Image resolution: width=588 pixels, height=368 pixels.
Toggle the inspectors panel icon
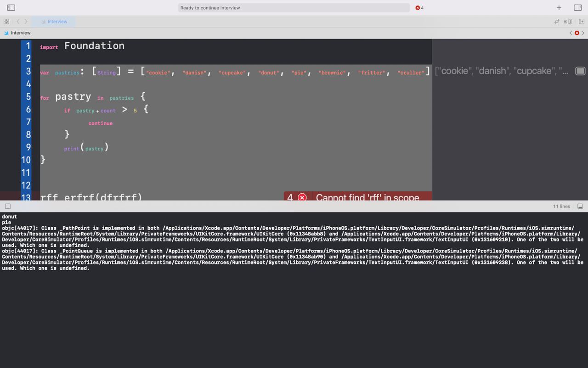(x=578, y=7)
